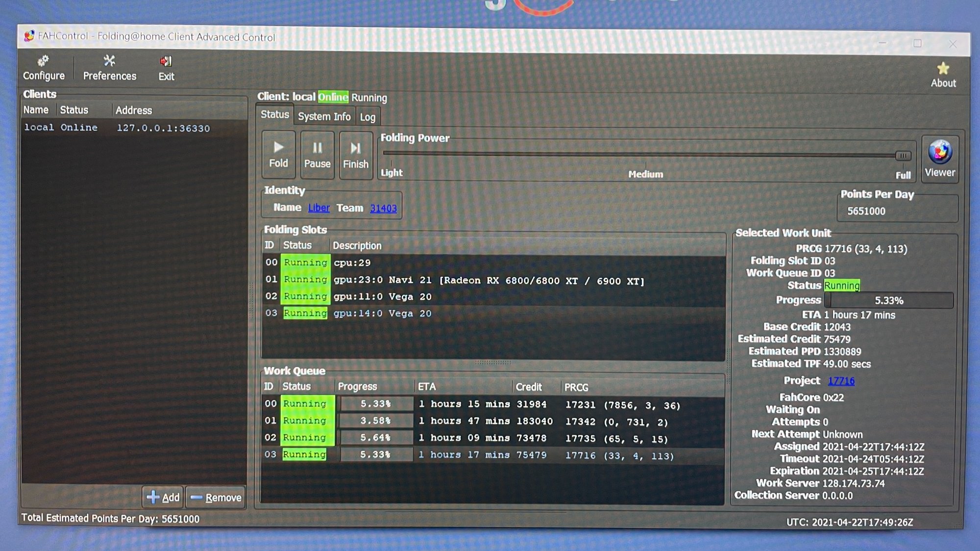The width and height of the screenshot is (980, 551).
Task: Click the FAHControl title bar icon
Action: point(29,36)
